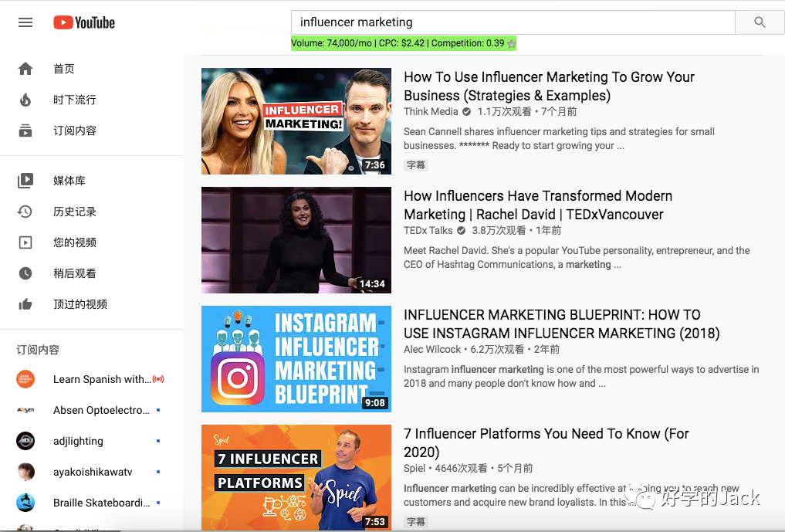Click 7:53 duration badge on Spiel thumbnail

pos(375,521)
